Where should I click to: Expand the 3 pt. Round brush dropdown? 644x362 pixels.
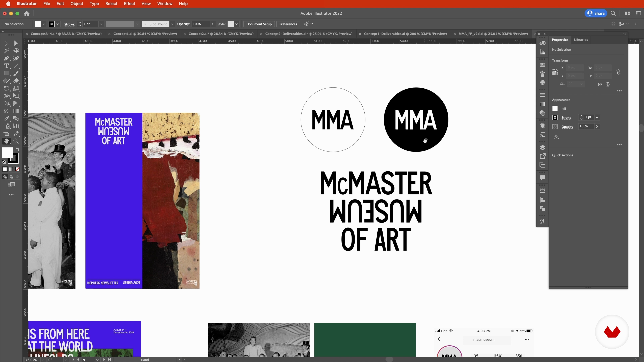pyautogui.click(x=172, y=24)
